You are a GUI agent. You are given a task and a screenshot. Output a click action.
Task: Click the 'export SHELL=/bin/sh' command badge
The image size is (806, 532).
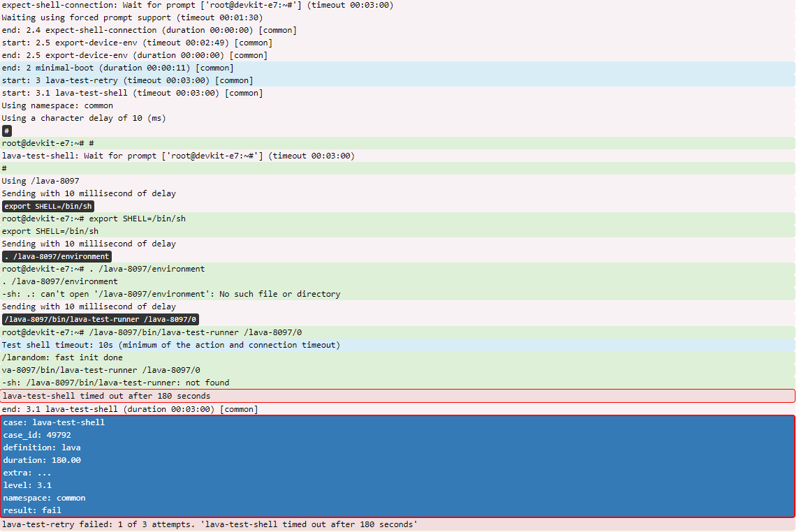tap(48, 206)
